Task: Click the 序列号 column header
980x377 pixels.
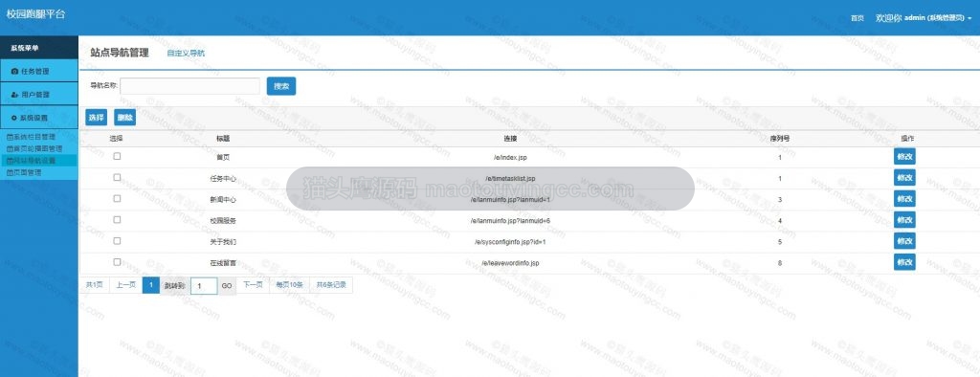Action: 779,138
